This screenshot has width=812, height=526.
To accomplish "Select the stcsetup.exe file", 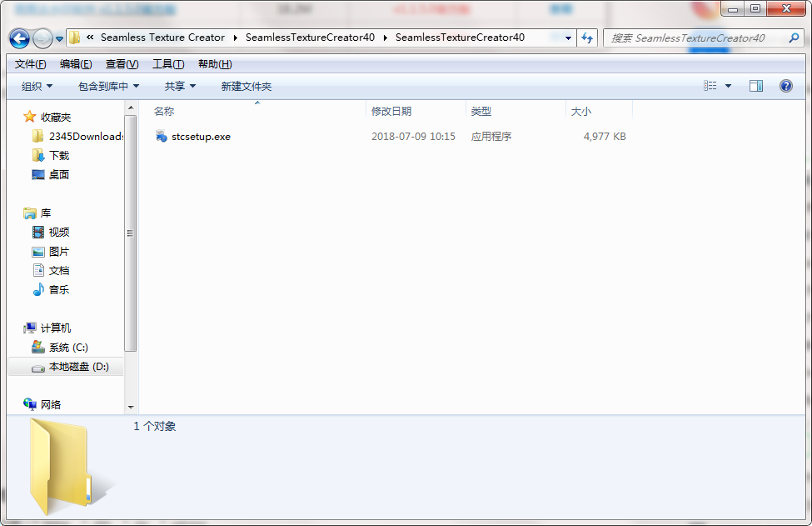I will click(x=201, y=137).
